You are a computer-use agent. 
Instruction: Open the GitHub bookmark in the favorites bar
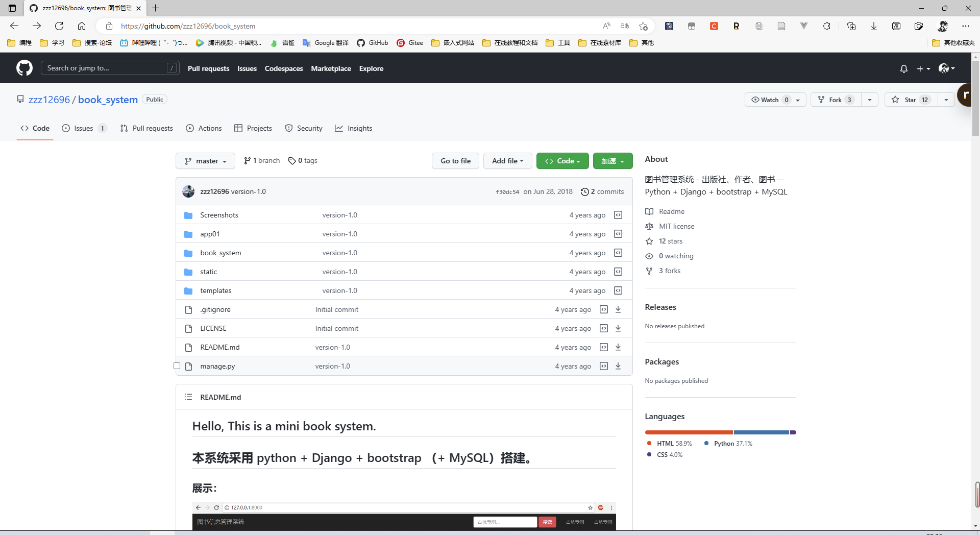pos(372,43)
